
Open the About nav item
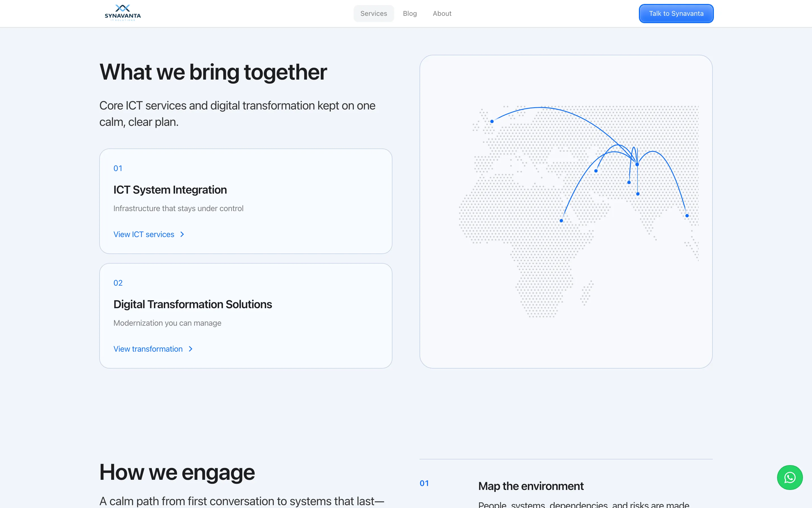[x=442, y=14]
